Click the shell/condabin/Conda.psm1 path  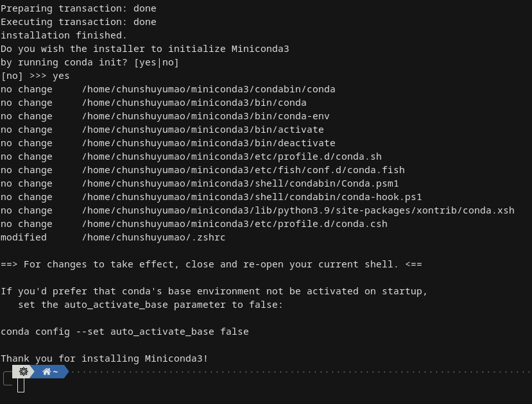(x=240, y=183)
